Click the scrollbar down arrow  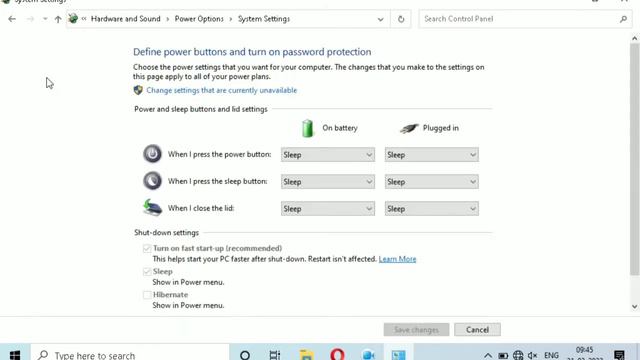[x=634, y=307]
